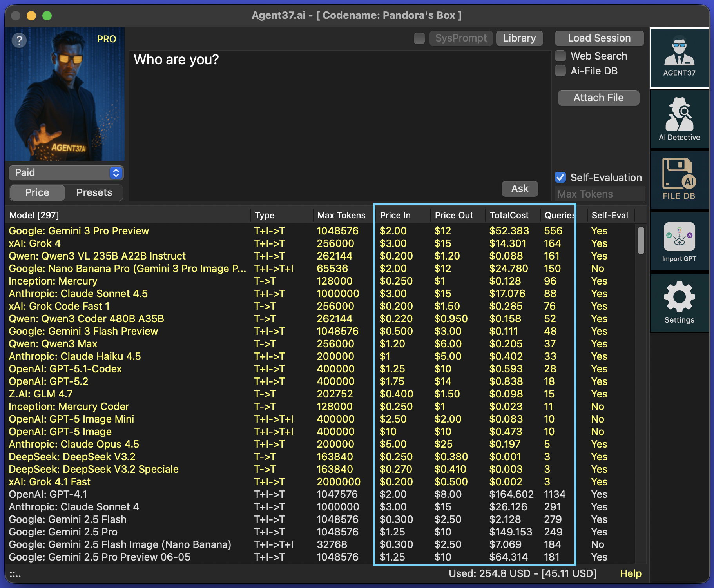The height and width of the screenshot is (588, 714).
Task: Select the Price tab
Action: click(37, 192)
